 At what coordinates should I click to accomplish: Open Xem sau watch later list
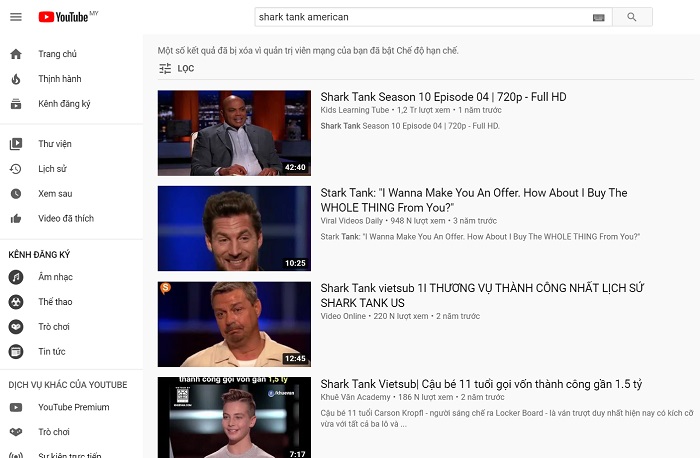click(x=55, y=194)
